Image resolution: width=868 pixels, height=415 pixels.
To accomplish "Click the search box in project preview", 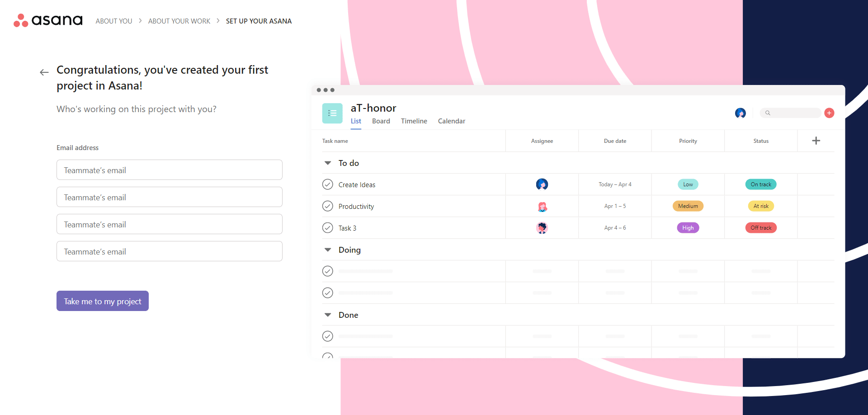I will point(790,113).
